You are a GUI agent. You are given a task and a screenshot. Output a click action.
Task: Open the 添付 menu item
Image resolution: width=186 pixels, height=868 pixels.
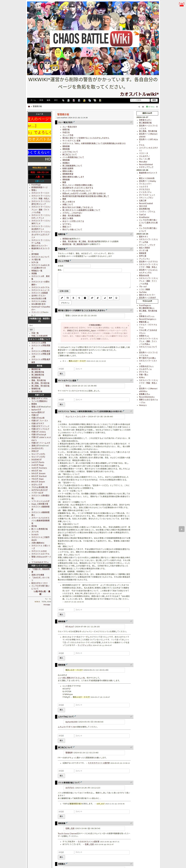[x=56, y=100]
